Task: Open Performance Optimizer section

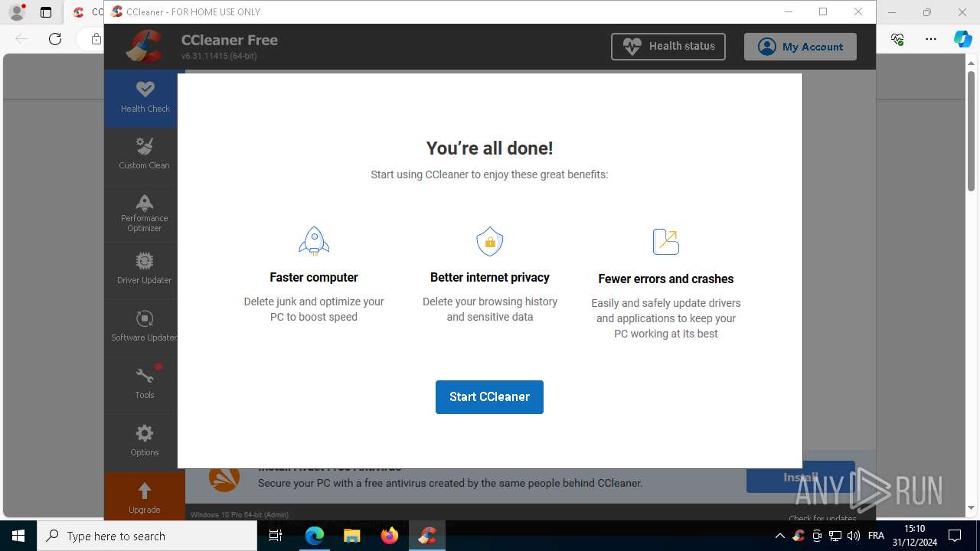Action: [144, 213]
